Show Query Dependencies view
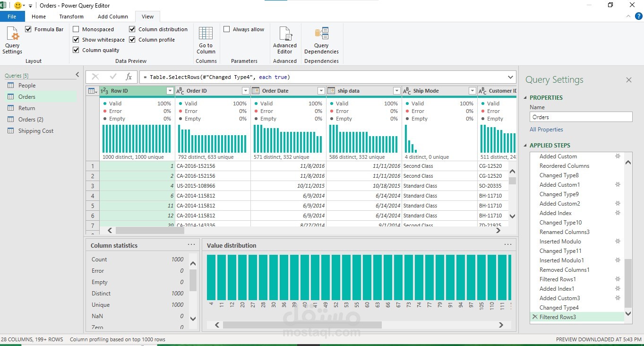The height and width of the screenshot is (346, 644). (321, 41)
